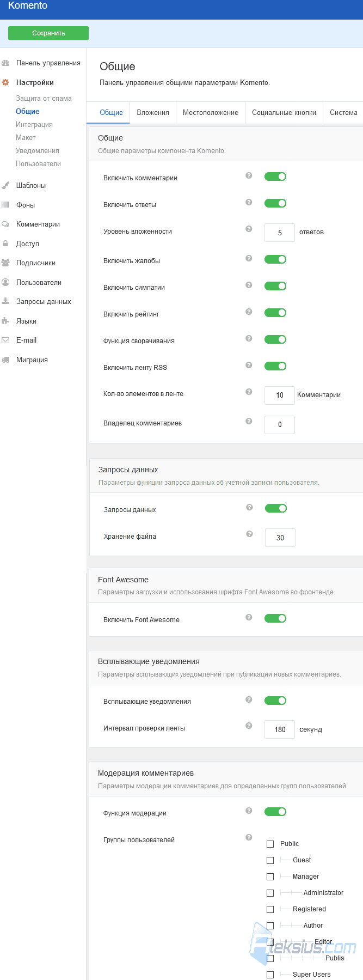Click the dashboard icon beside Панель управления
Viewport: 363px width, 980px height.
pos(5,63)
